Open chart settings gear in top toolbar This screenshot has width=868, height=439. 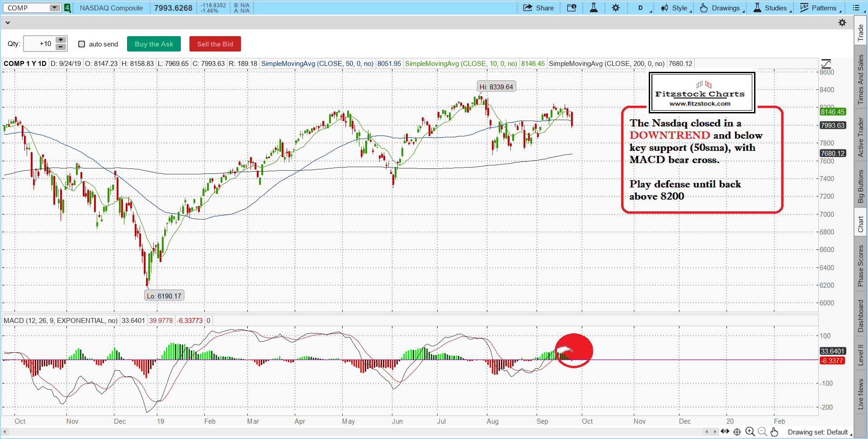coord(616,8)
